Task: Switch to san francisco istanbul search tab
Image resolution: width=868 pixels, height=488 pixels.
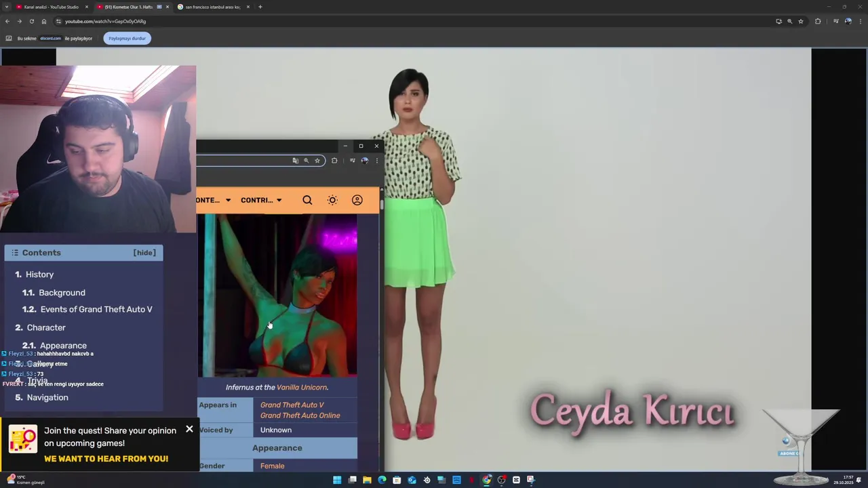Action: tap(213, 7)
